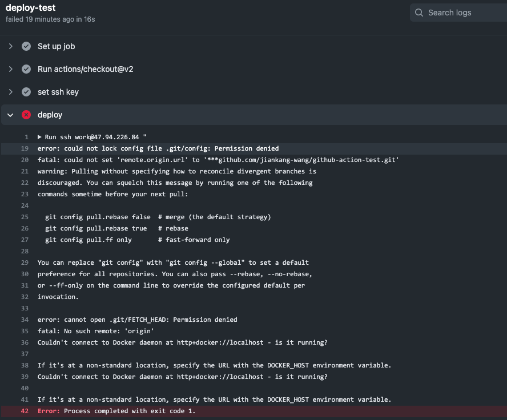Click the magnifier icon in Search logs
The height and width of the screenshot is (420, 507).
pos(419,13)
